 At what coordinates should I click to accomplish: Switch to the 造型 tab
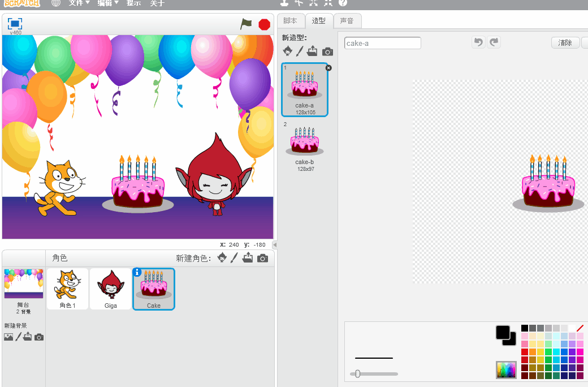pyautogui.click(x=319, y=21)
